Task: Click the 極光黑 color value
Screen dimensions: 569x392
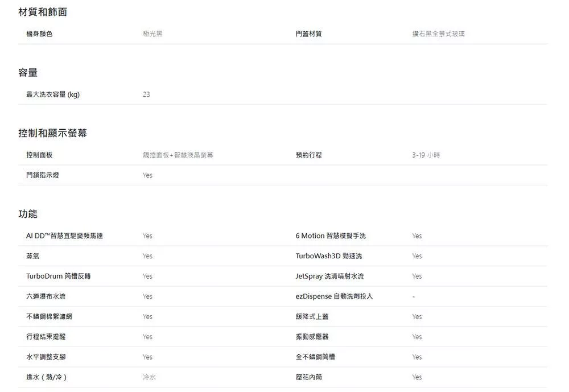Action: coord(152,34)
